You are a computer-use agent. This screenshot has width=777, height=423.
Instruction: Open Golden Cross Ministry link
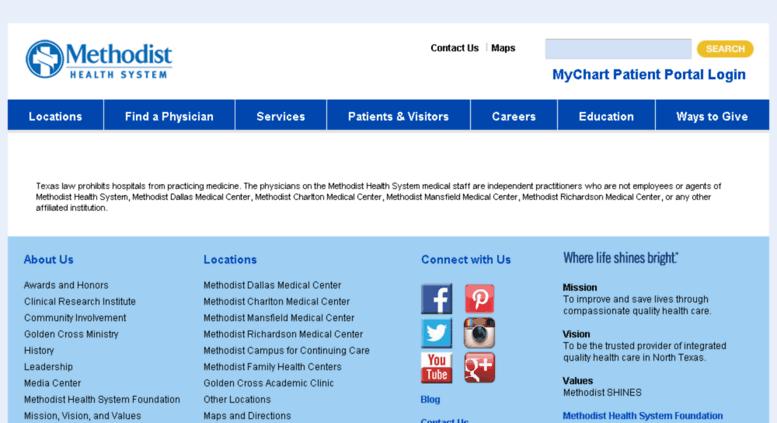tap(71, 334)
